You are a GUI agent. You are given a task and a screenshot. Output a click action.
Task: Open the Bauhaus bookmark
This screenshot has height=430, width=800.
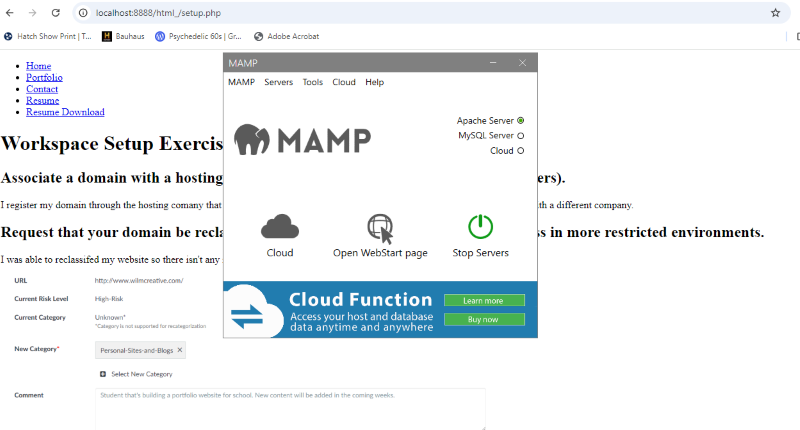[x=123, y=36]
